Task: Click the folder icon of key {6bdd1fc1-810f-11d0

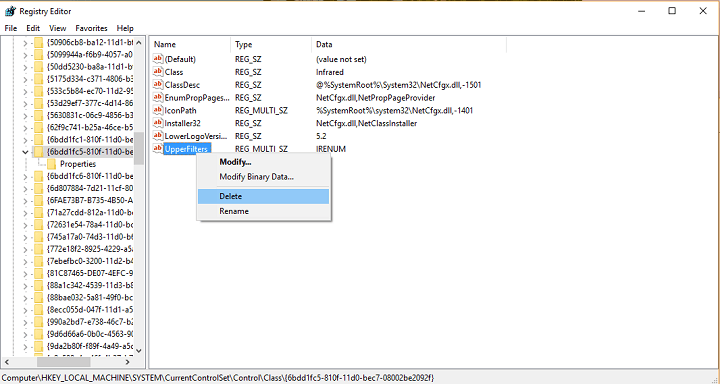Action: [x=39, y=140]
